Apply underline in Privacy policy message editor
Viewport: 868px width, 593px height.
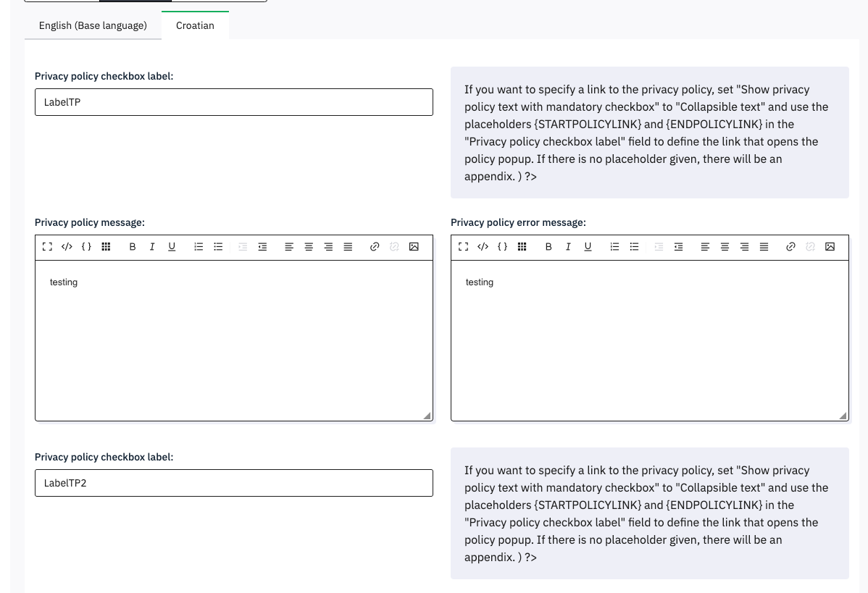point(172,247)
